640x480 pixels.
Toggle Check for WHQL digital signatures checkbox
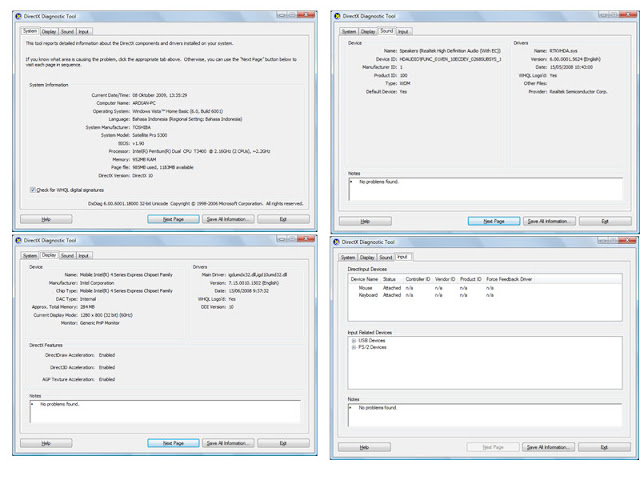pos(33,190)
